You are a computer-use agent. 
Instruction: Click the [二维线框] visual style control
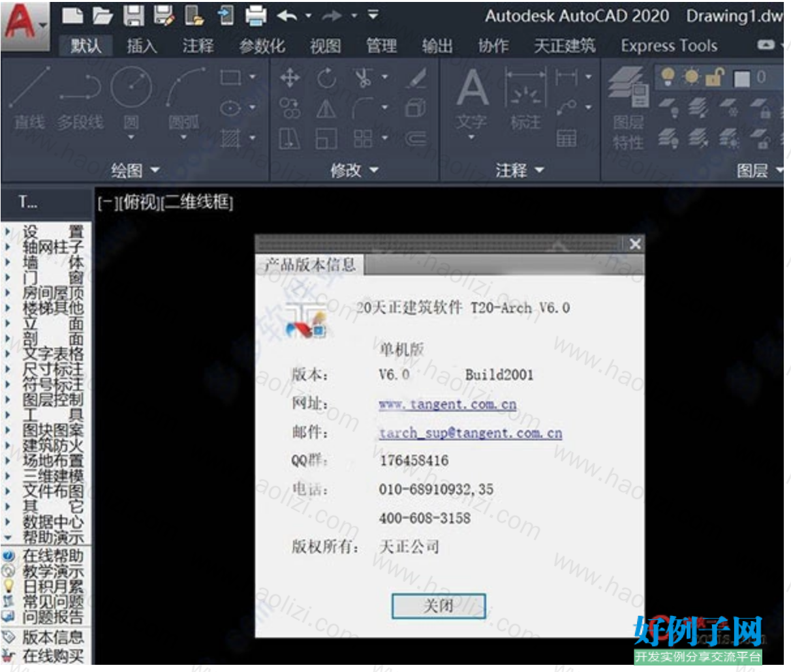tap(197, 202)
